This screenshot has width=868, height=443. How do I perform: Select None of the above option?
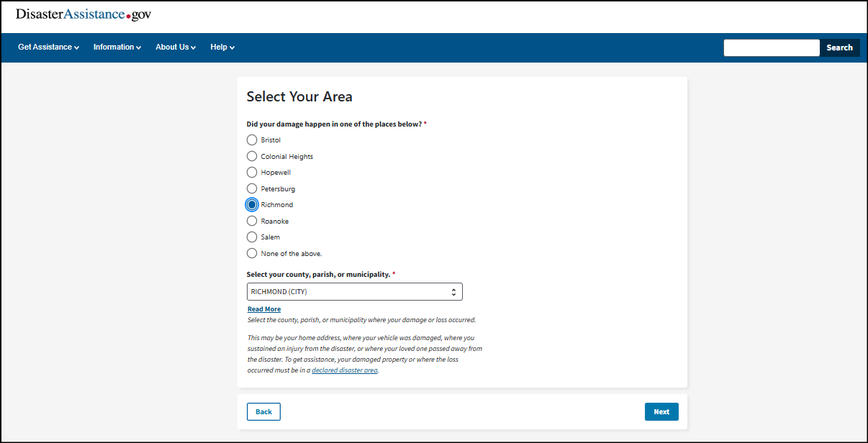[x=252, y=253]
